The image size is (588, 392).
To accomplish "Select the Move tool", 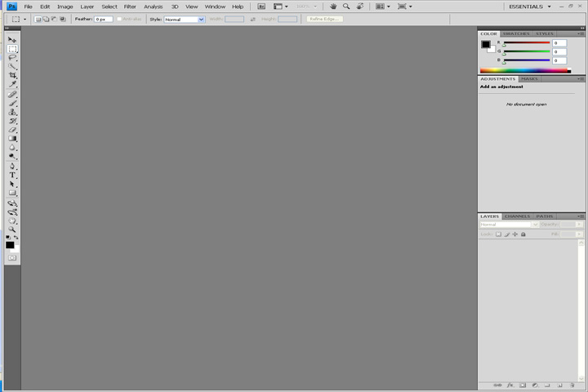I will (x=12, y=40).
